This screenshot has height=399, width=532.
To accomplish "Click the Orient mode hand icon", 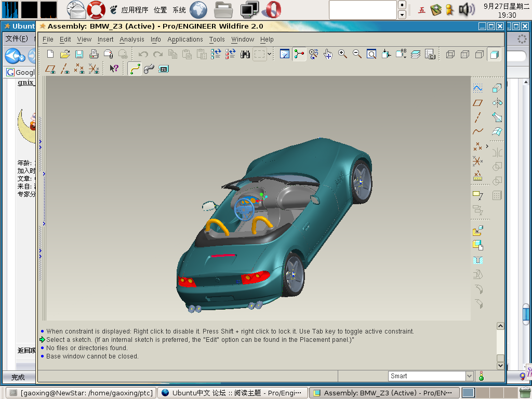I will (328, 54).
